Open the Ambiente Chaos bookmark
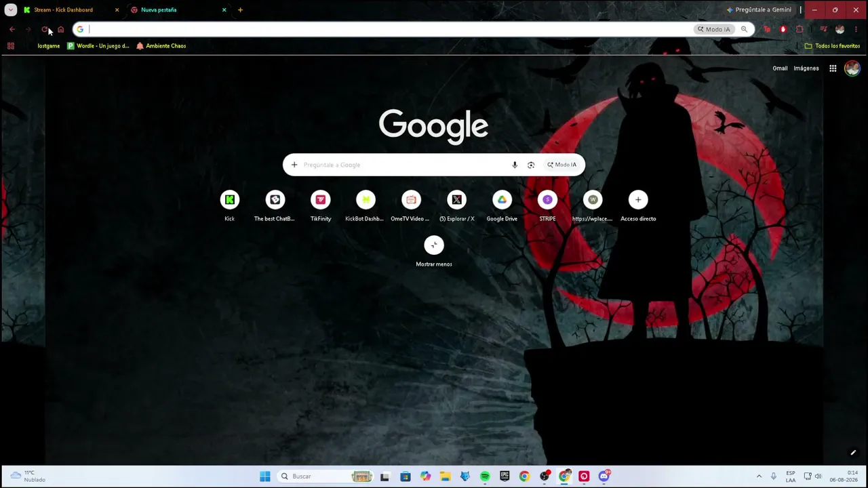Image resolution: width=868 pixels, height=488 pixels. click(x=161, y=46)
